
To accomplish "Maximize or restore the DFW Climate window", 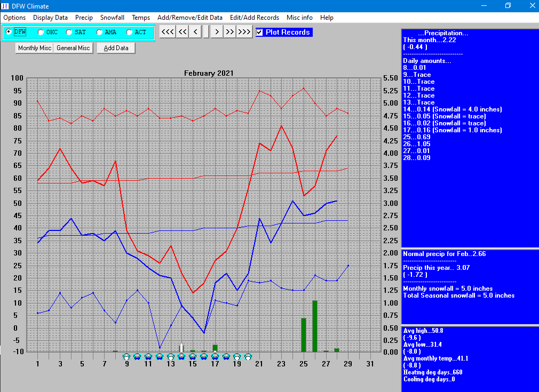I will 508,5.
